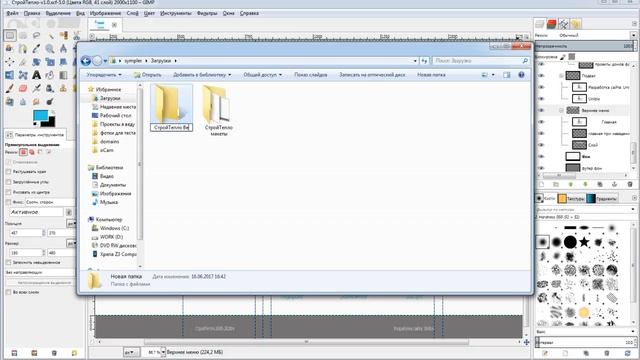Open the Файл menu
640x360 pixels.
[x=12, y=13]
